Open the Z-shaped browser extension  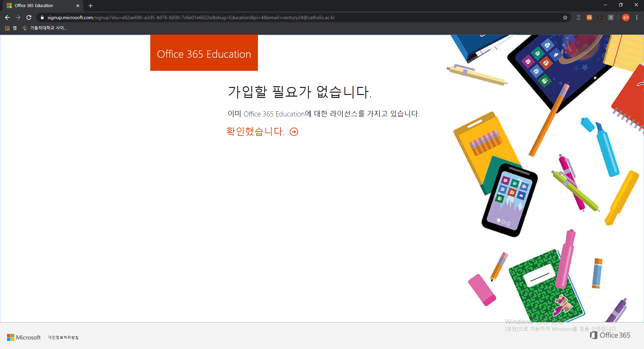(579, 17)
